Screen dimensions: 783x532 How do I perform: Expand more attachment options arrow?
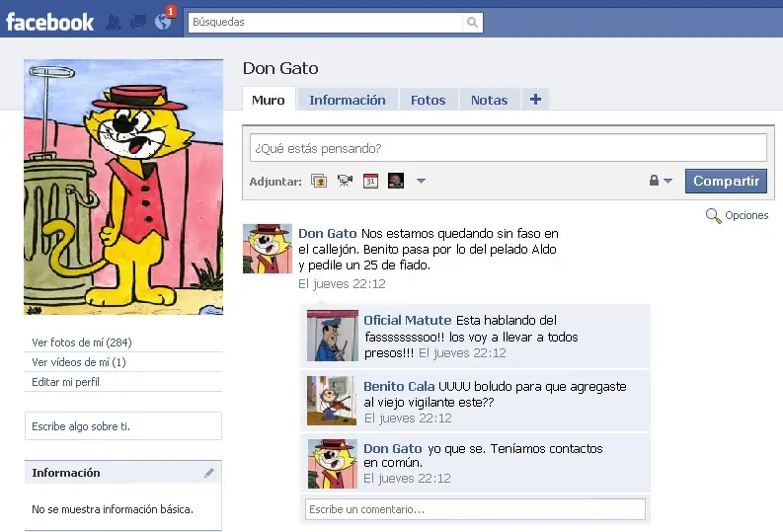coord(421,181)
